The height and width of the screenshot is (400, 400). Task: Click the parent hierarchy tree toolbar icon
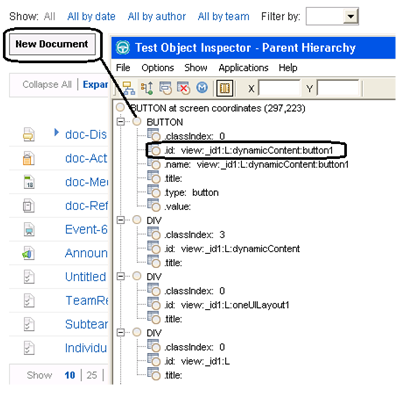[x=128, y=88]
